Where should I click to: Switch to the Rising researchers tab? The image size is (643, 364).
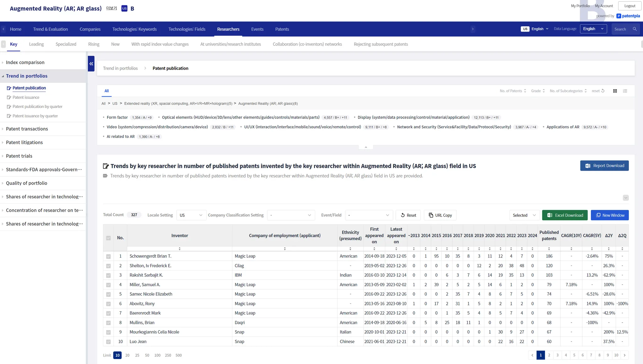pyautogui.click(x=94, y=44)
